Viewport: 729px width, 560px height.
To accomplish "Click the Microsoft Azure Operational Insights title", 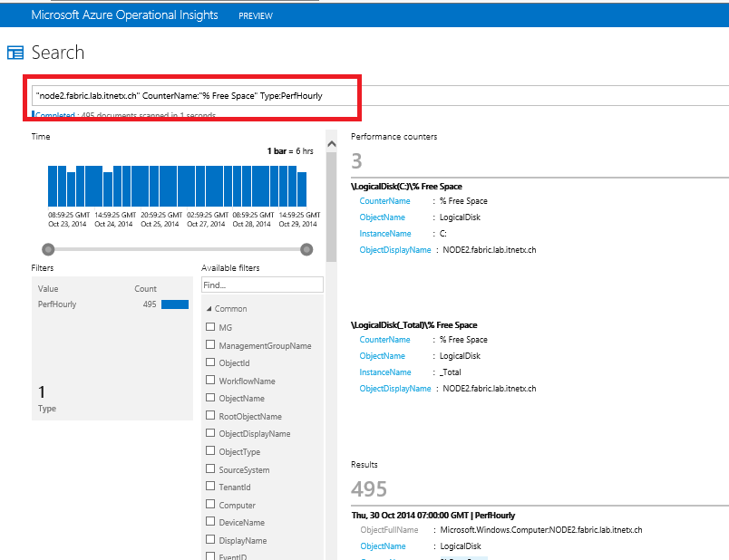I will click(124, 14).
